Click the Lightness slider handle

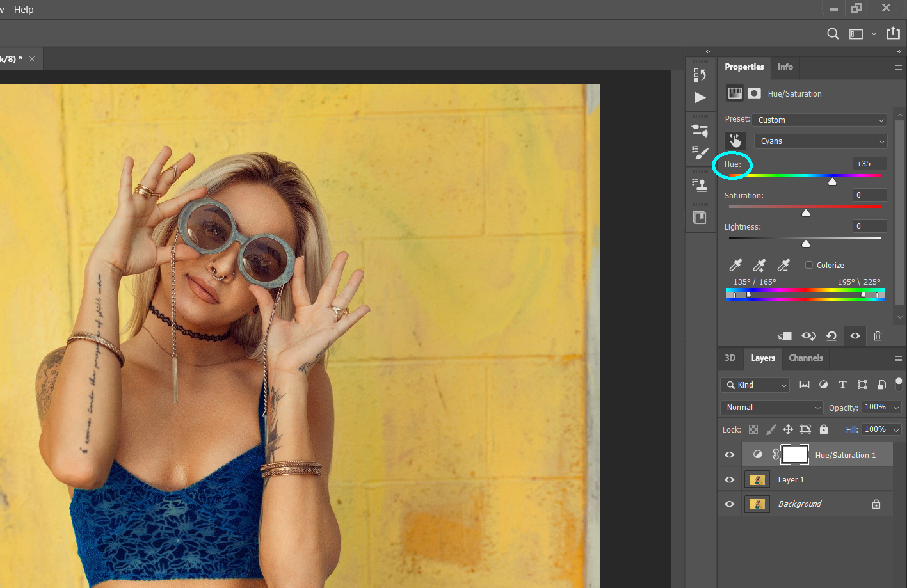point(806,244)
